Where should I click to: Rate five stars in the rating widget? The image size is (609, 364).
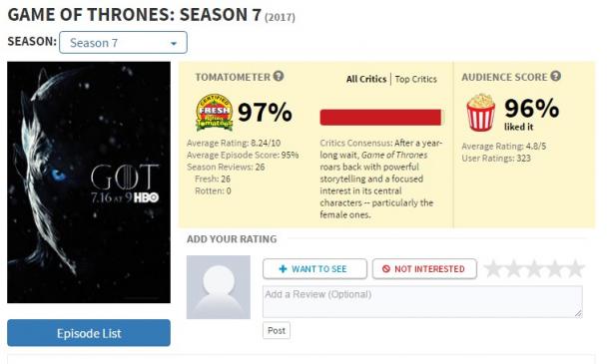coord(575,268)
